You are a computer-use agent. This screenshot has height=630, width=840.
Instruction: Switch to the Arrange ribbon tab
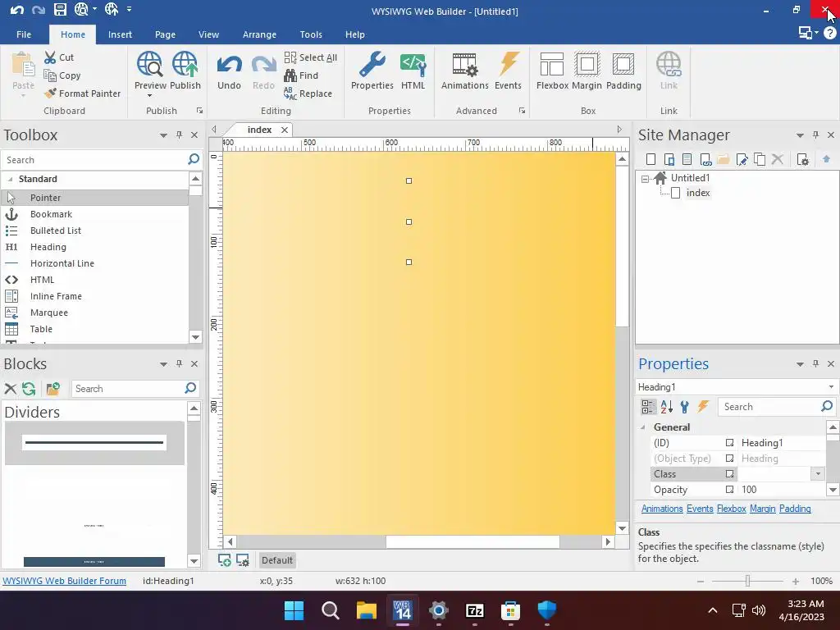click(x=259, y=34)
